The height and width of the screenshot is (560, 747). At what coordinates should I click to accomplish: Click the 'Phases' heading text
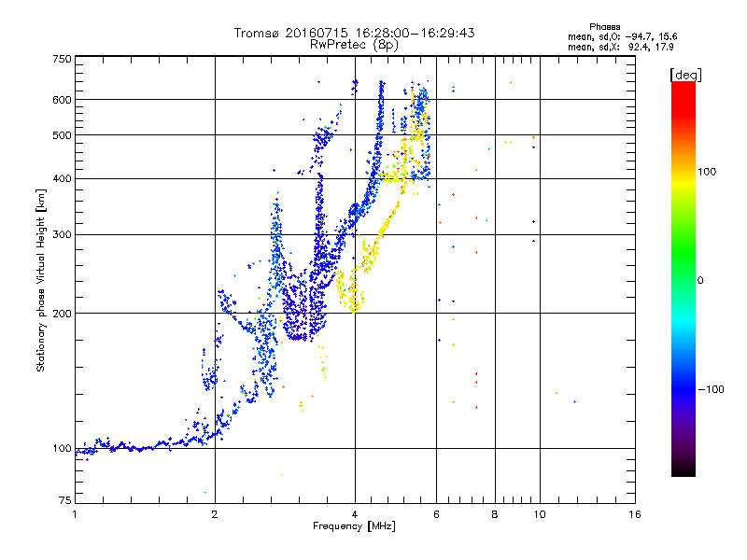604,27
